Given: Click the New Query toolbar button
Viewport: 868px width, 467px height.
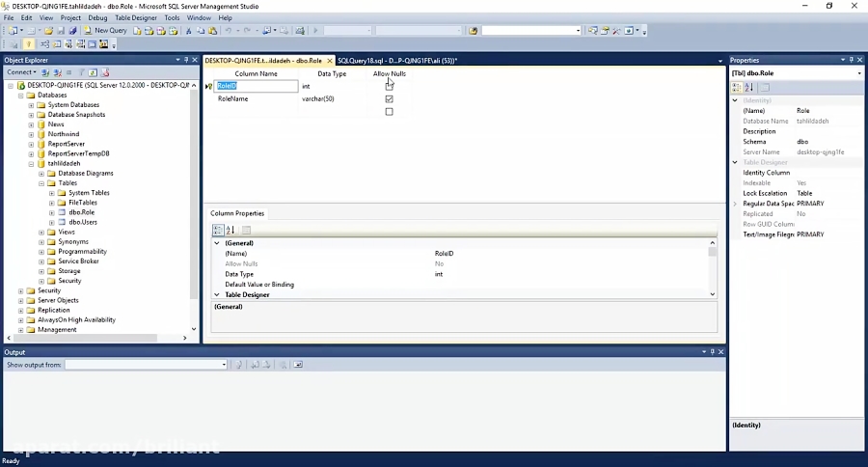Looking at the screenshot, I should click(105, 31).
